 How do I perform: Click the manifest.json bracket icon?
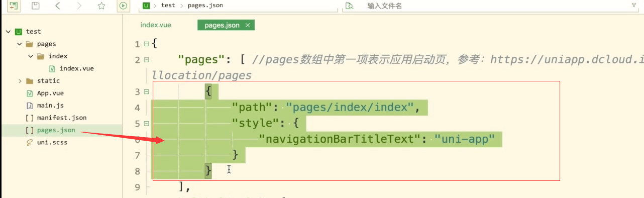click(x=30, y=118)
